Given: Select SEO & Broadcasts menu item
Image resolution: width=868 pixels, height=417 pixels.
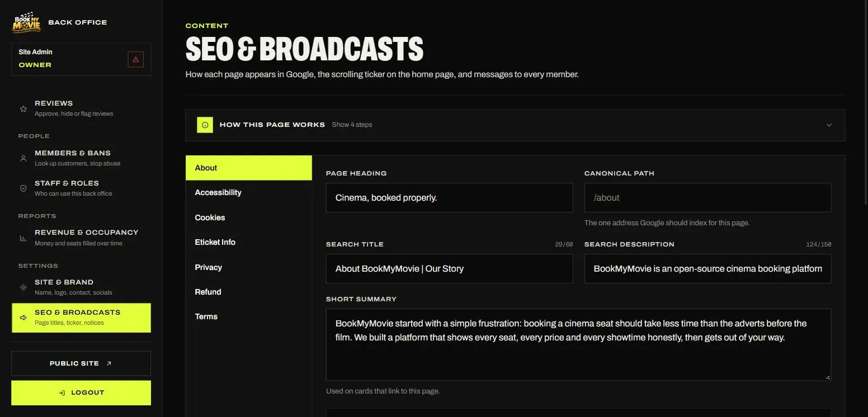Looking at the screenshot, I should [x=81, y=318].
